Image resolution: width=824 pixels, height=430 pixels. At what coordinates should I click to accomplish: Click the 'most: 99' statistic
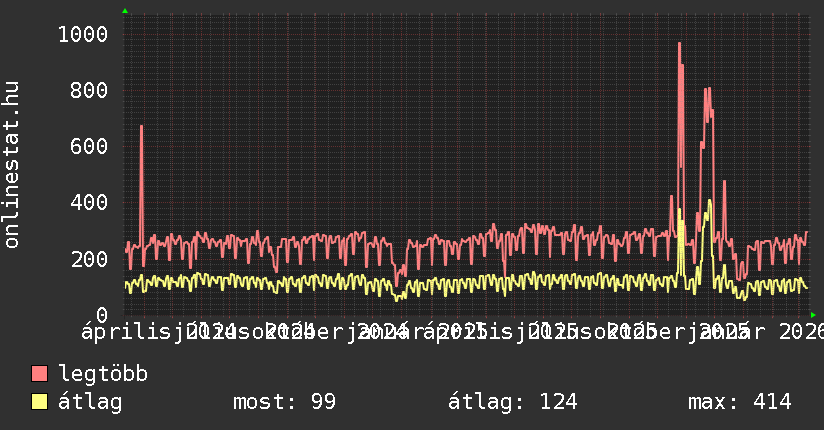tap(284, 402)
